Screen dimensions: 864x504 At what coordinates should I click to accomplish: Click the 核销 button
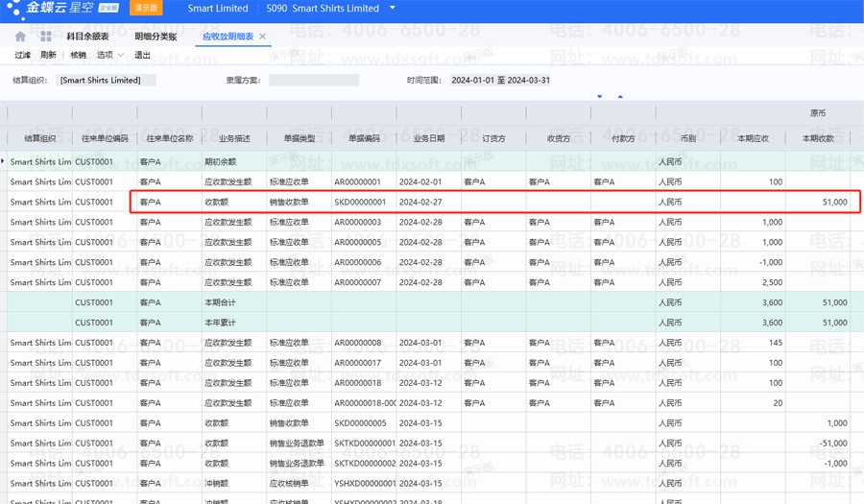79,56
